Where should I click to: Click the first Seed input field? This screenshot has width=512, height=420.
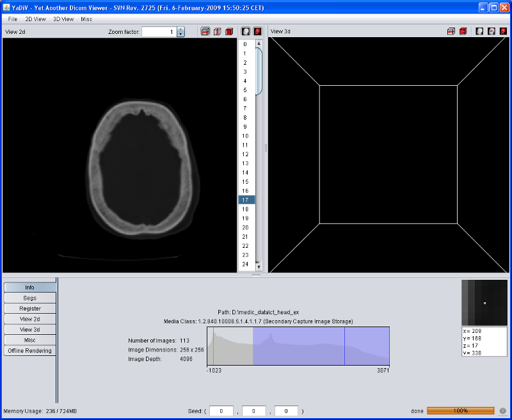(221, 411)
